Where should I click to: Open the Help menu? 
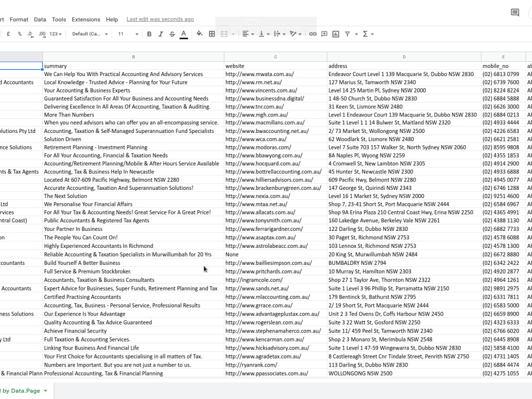click(112, 19)
